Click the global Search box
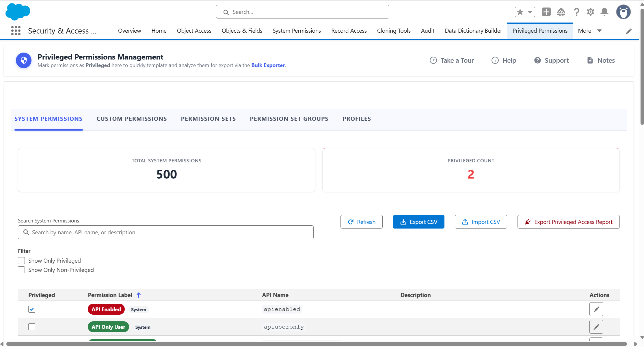 click(x=302, y=12)
